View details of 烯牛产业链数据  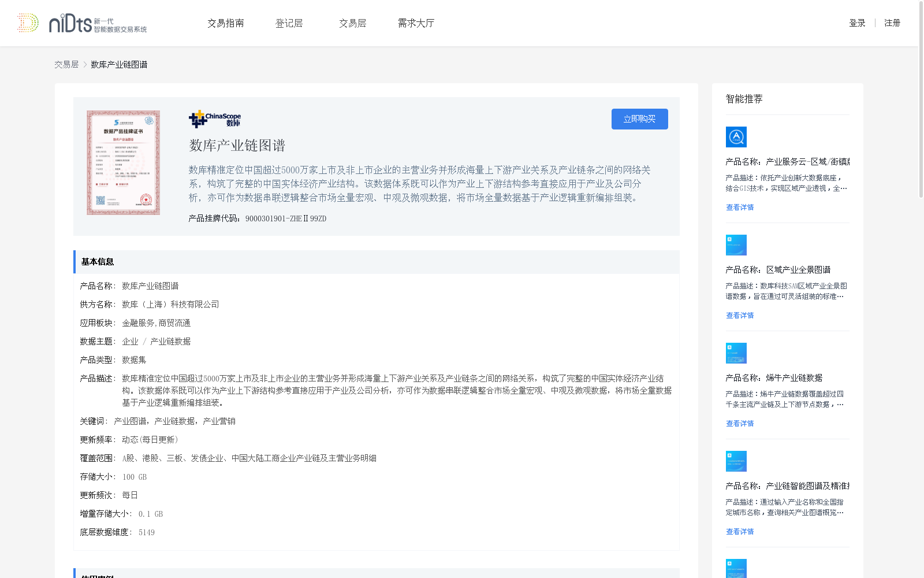[740, 424]
